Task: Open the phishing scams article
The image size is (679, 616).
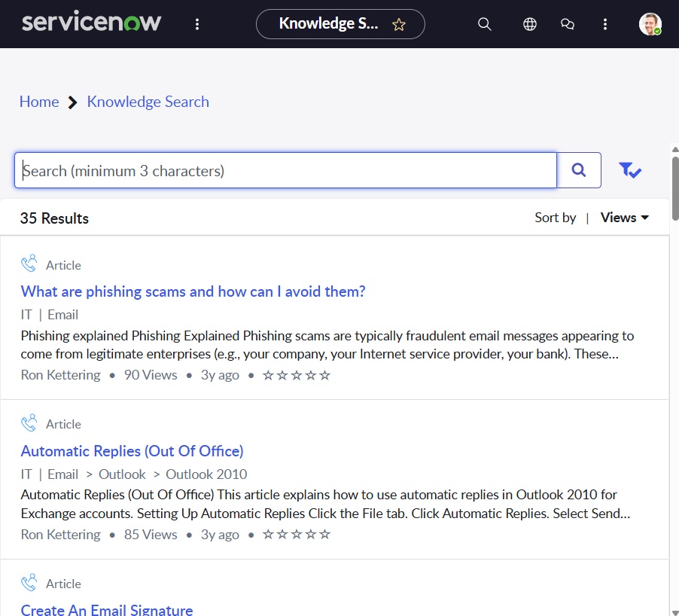Action: tap(193, 291)
